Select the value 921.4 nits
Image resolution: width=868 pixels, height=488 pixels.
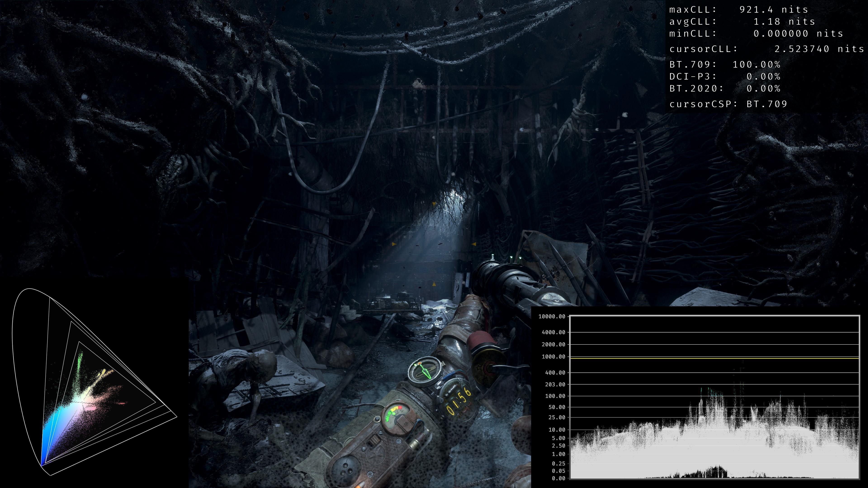pyautogui.click(x=774, y=10)
